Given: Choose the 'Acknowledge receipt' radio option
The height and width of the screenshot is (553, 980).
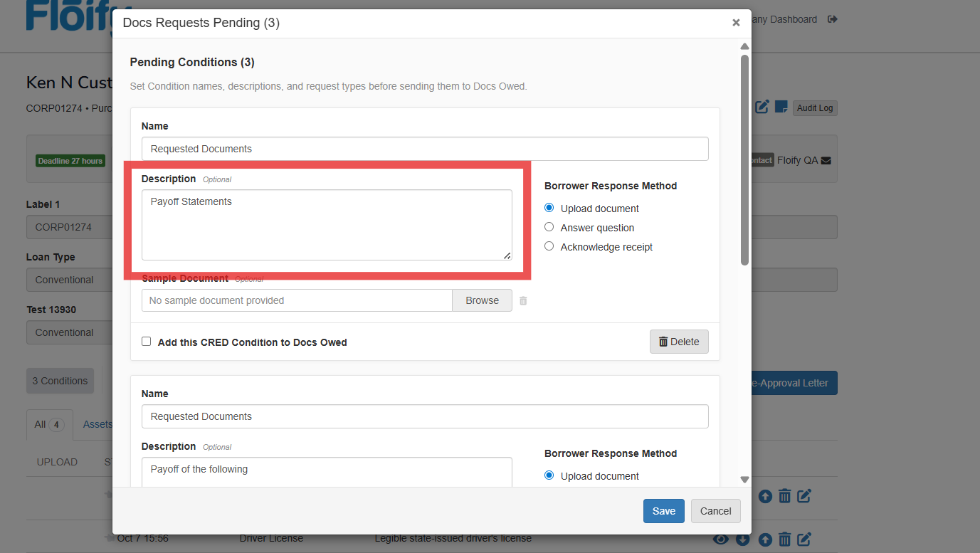Looking at the screenshot, I should pyautogui.click(x=549, y=246).
